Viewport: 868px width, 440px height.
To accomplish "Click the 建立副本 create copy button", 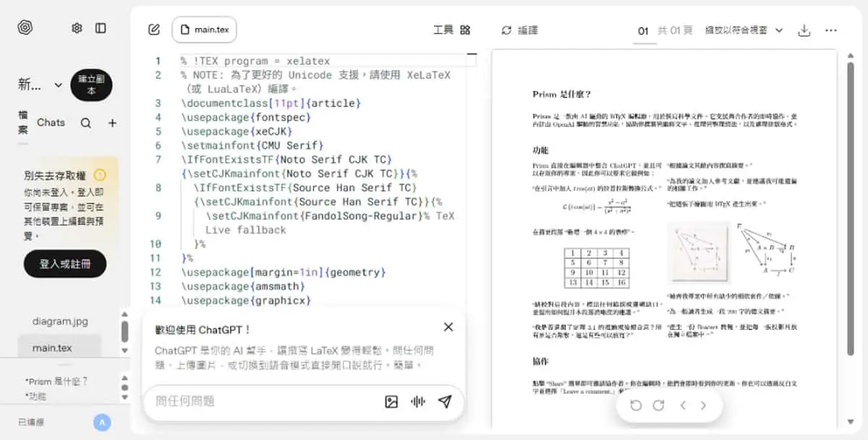I will [91, 85].
